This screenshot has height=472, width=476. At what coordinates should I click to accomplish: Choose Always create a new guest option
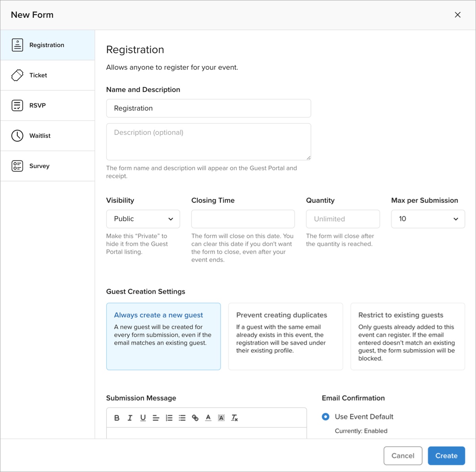tap(163, 336)
